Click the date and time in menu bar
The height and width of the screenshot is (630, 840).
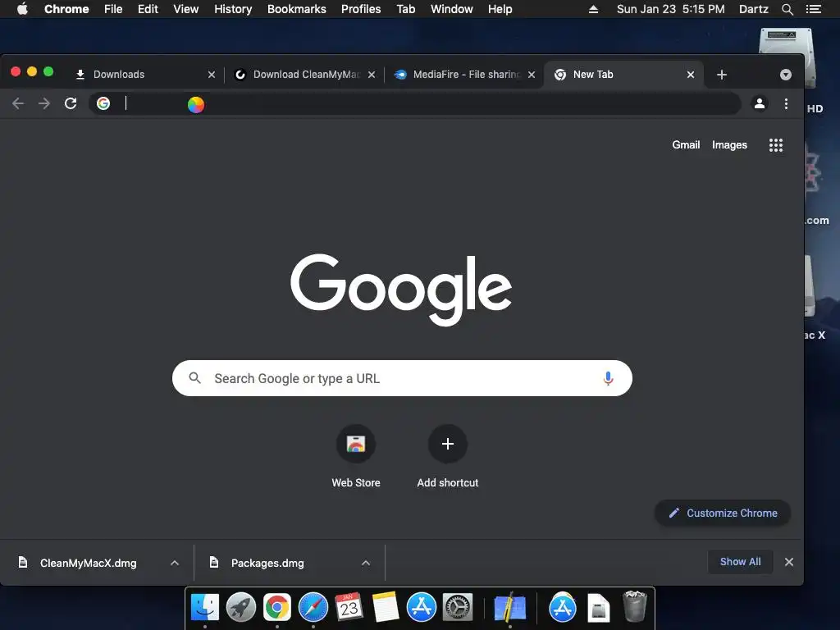pyautogui.click(x=671, y=9)
